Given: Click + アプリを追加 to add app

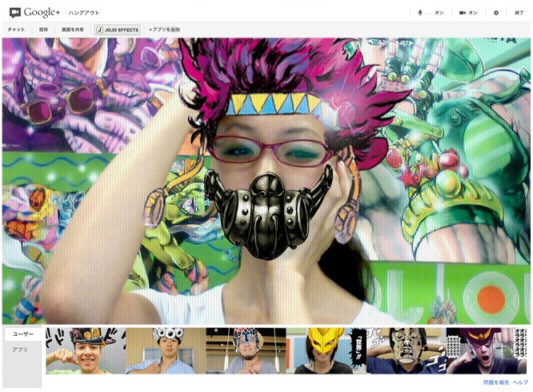Looking at the screenshot, I should tap(164, 30).
